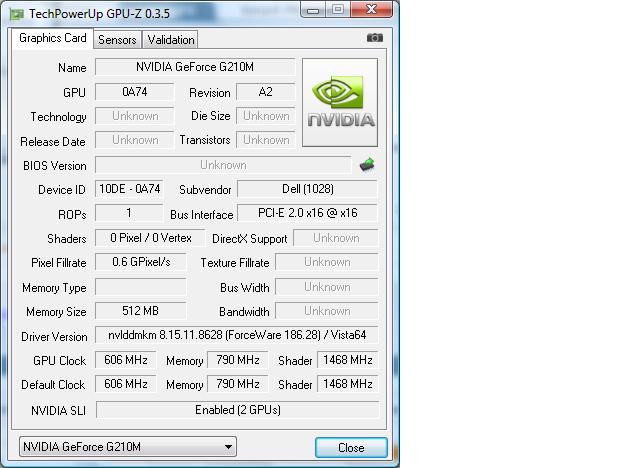This screenshot has width=640, height=468.
Task: Minimize the GPU-Z window
Action: pyautogui.click(x=313, y=10)
